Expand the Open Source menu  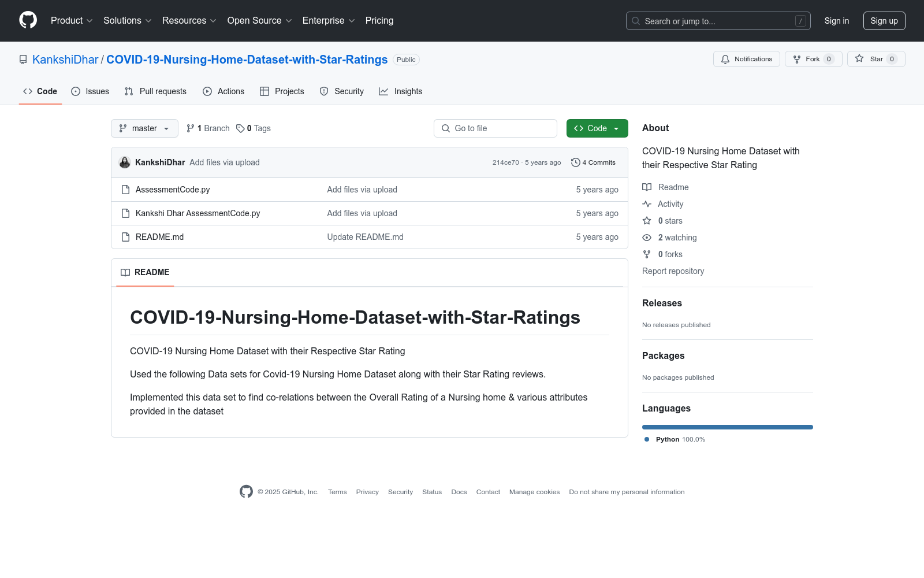(x=260, y=20)
